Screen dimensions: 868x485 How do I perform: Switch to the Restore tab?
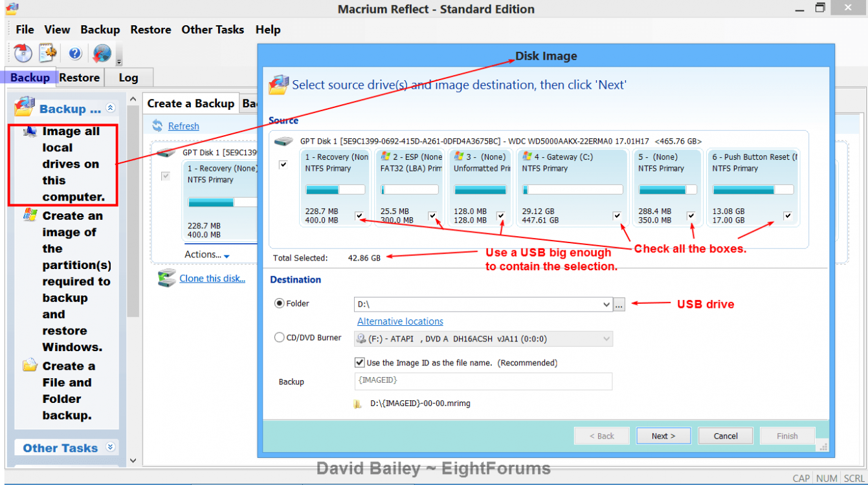(80, 78)
